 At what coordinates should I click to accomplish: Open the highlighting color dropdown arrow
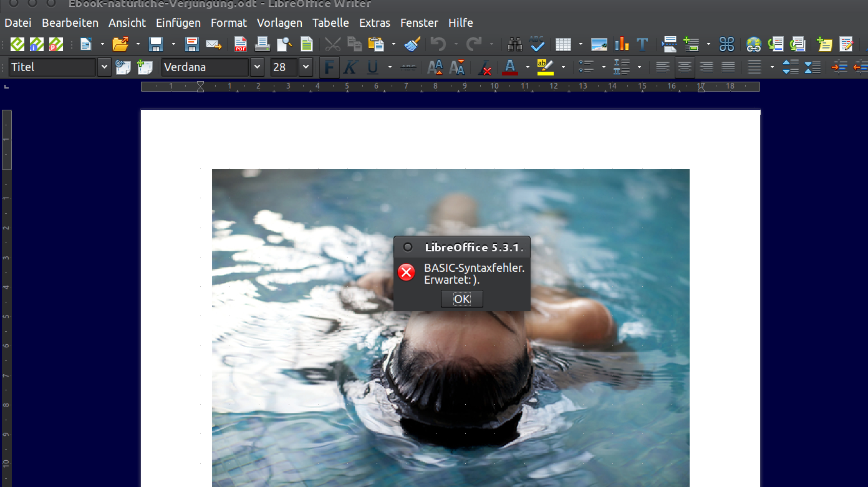(563, 67)
